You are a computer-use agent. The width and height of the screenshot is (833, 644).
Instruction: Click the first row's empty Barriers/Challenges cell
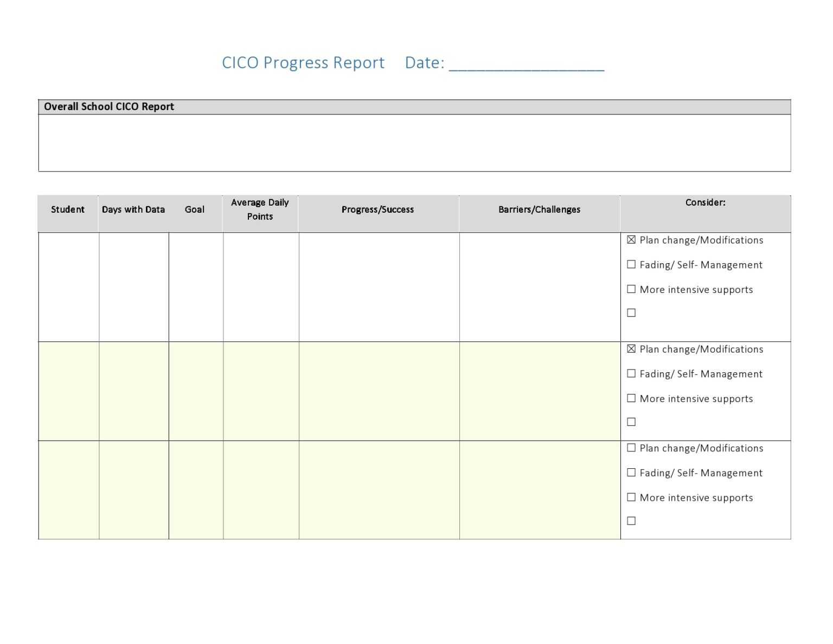point(540,287)
